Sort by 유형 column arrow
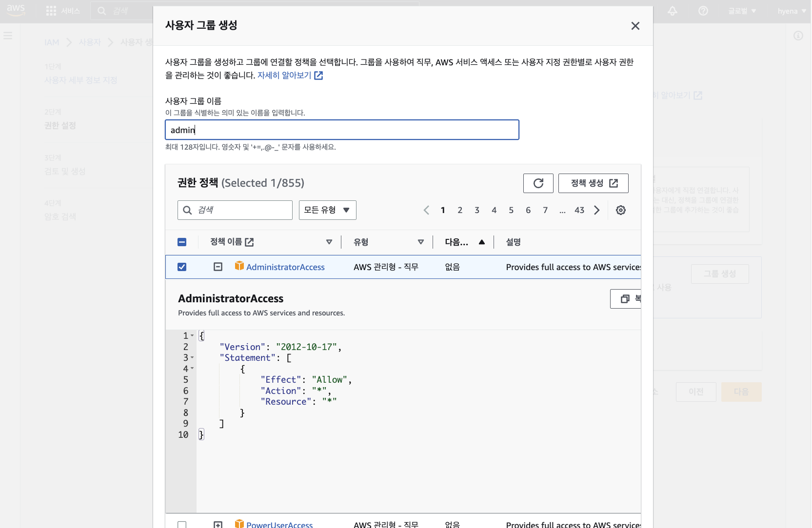The width and height of the screenshot is (812, 528). click(421, 242)
